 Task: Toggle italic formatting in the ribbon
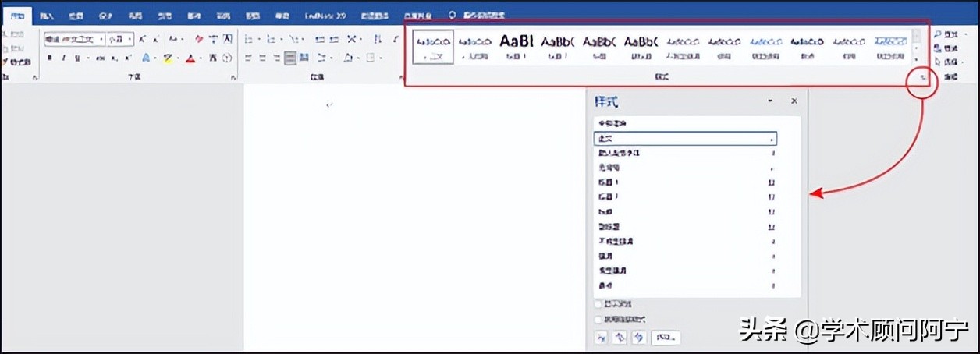click(64, 57)
